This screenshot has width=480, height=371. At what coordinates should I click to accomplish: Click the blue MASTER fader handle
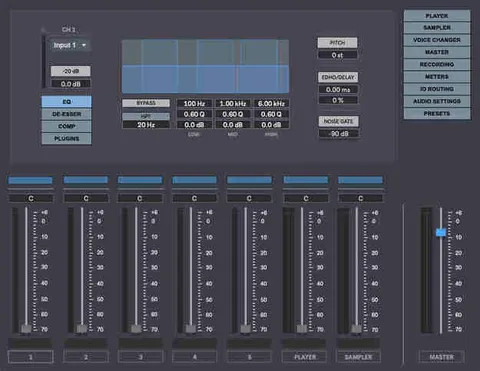click(x=441, y=232)
